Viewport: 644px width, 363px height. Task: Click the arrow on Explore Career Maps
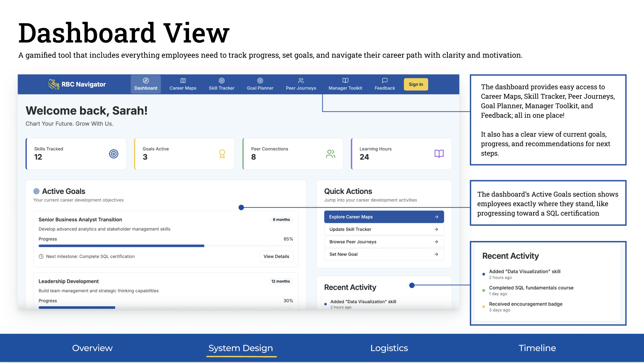[x=436, y=217]
